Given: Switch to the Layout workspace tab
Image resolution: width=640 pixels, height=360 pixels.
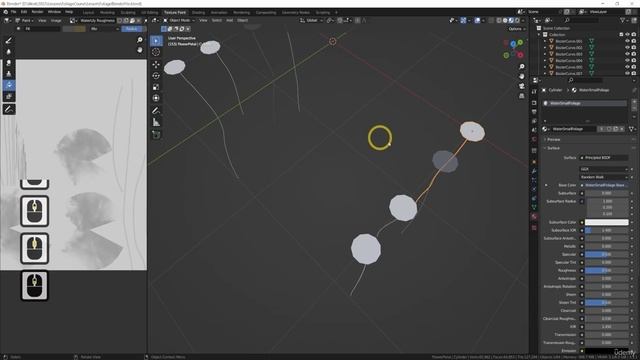Looking at the screenshot, I should click(88, 13).
